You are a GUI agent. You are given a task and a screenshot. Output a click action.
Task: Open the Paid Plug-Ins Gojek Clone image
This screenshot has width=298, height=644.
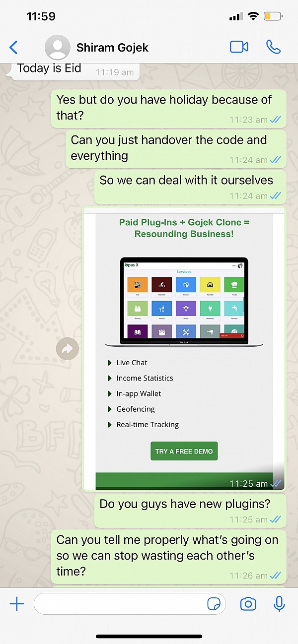[x=184, y=349]
